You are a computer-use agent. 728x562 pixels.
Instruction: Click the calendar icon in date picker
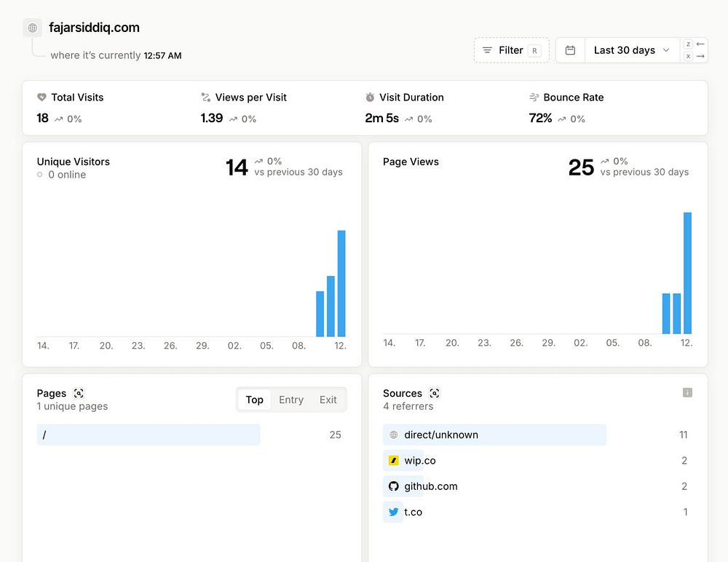(x=571, y=50)
